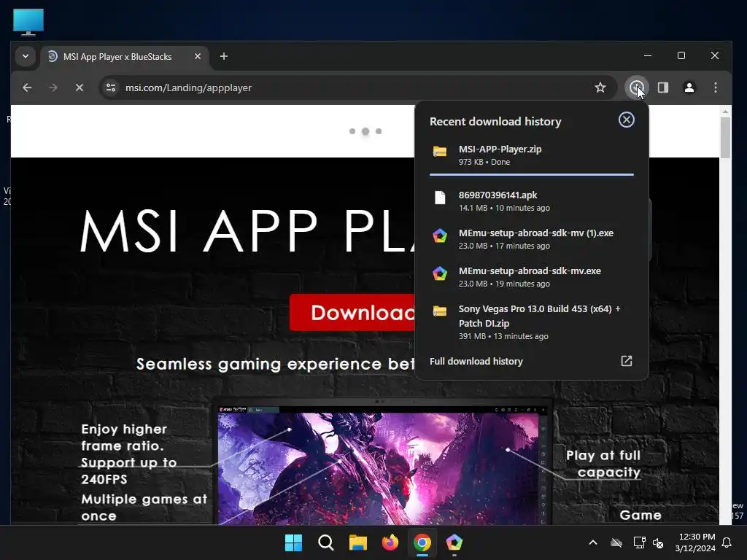
Task: Click the scrollbar up arrow
Action: (725, 112)
